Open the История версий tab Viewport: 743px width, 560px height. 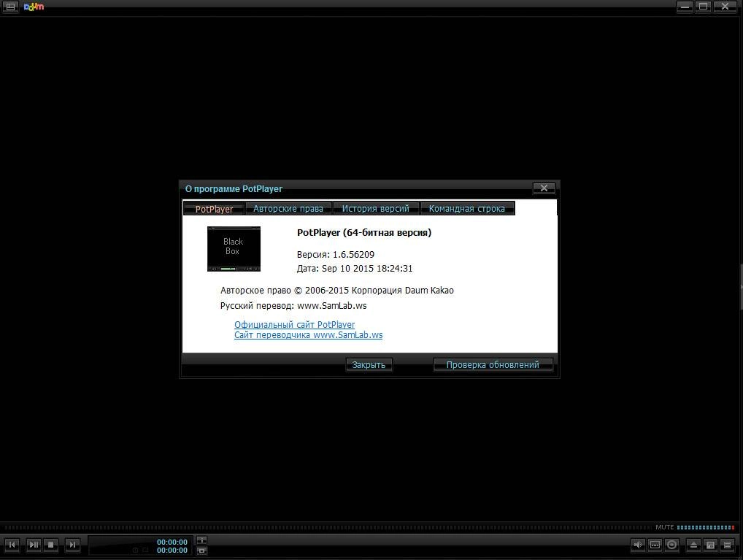point(376,208)
